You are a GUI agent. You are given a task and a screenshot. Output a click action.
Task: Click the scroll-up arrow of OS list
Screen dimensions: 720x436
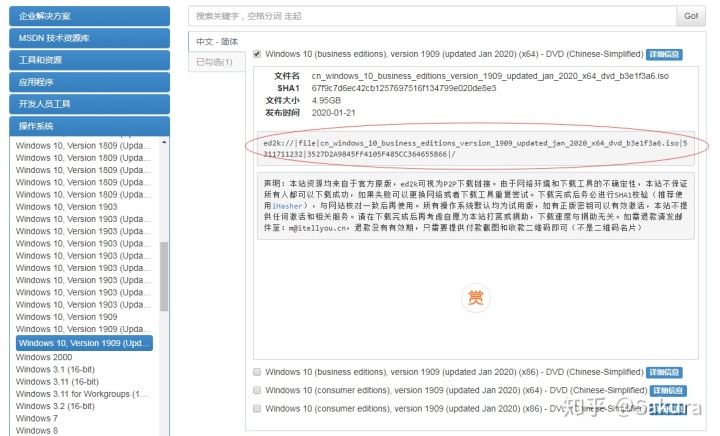(164, 142)
